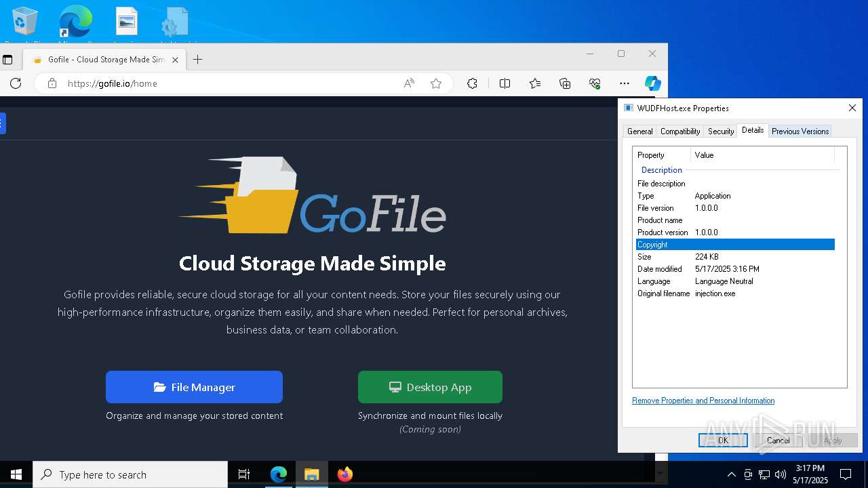Open the site information lock icon
Viewport: 868px width, 488px height.
52,83
